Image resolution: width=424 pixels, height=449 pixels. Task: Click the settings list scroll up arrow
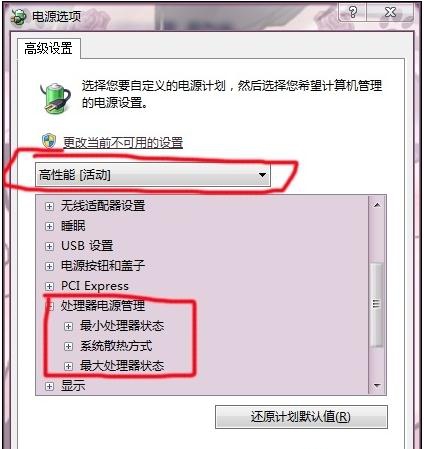[377, 205]
